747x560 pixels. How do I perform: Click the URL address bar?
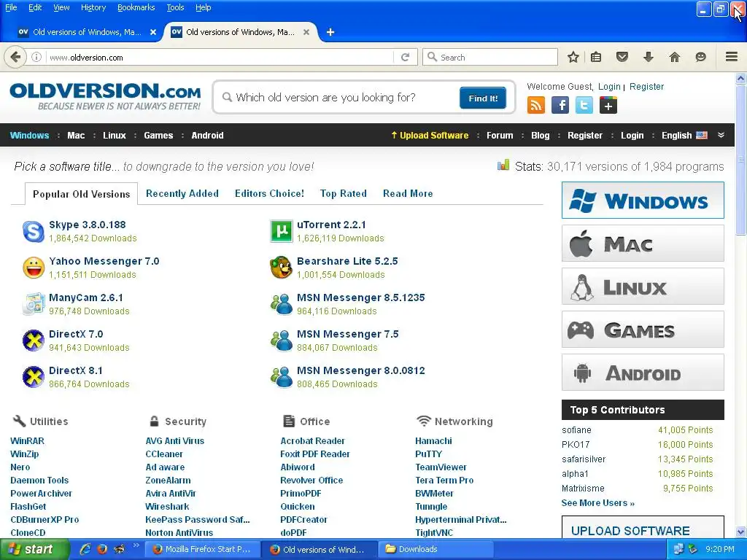point(219,57)
